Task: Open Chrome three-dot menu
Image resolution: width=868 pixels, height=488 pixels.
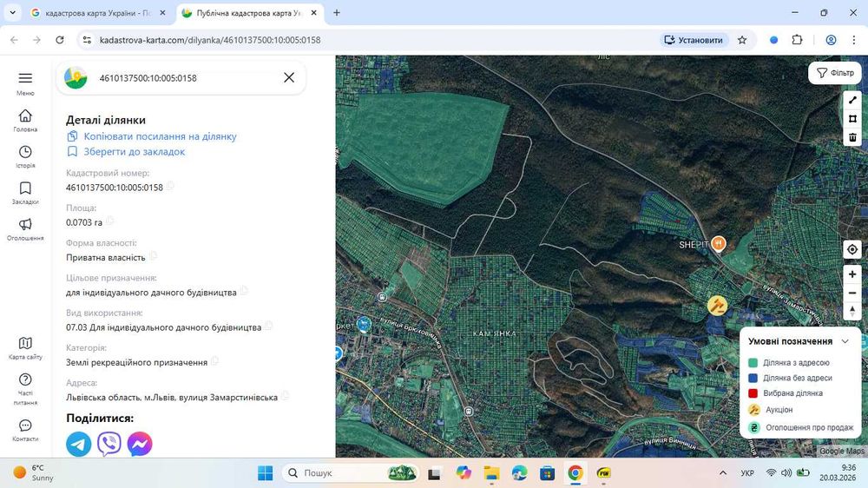Action: pos(854,40)
